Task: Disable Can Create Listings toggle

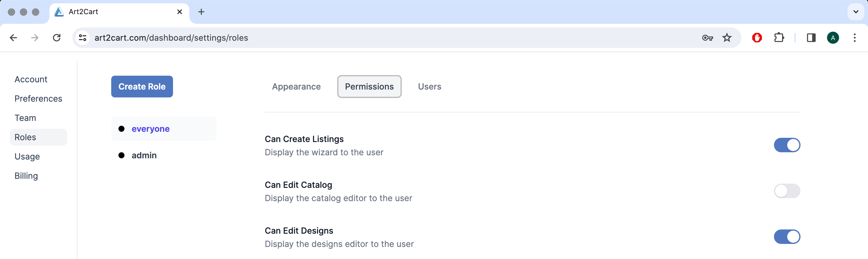Action: click(x=787, y=145)
